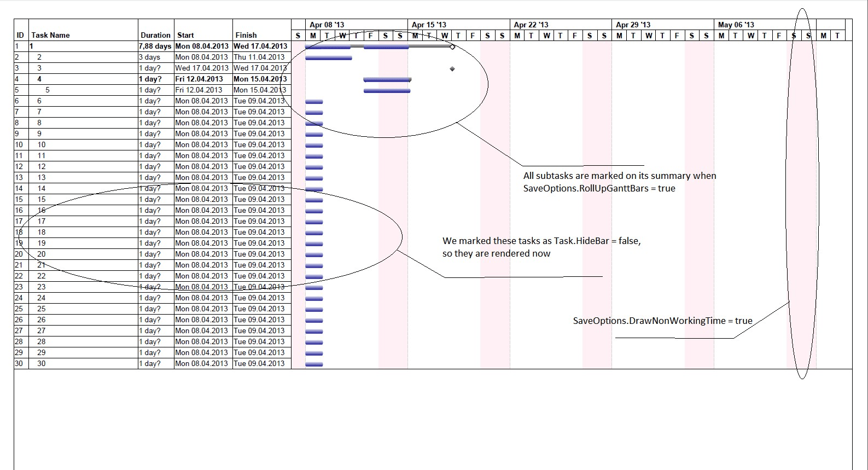Click the milestone diamond of task 3
This screenshot has width=868, height=470.
452,69
